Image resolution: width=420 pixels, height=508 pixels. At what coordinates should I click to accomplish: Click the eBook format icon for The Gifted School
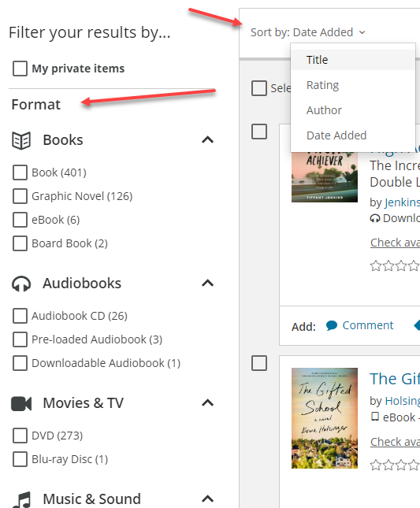coord(374,417)
